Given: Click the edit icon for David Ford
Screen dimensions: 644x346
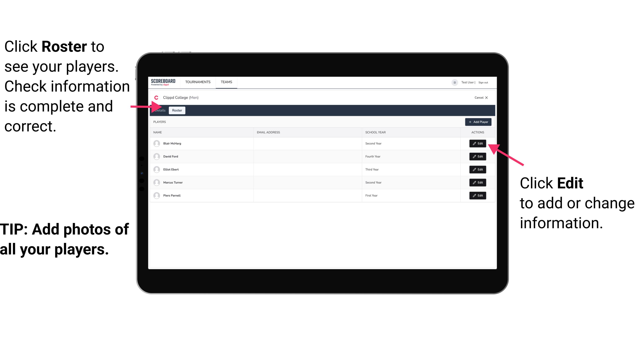Looking at the screenshot, I should (x=477, y=156).
